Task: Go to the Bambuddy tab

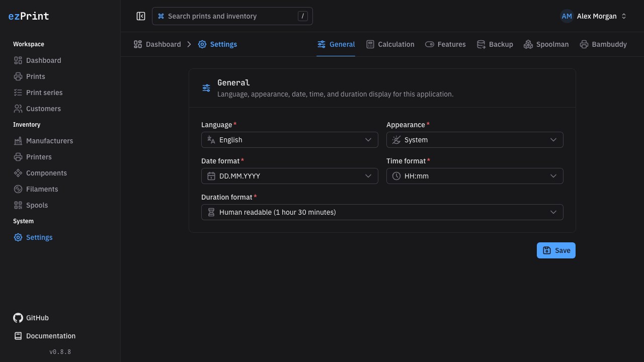Action: [603, 44]
